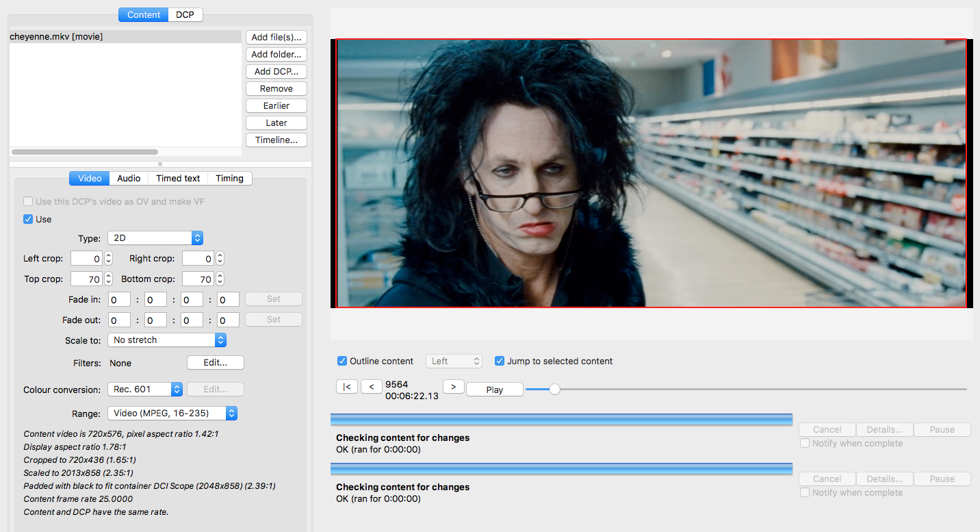Open the Colour conversion dropdown
The width and height of the screenshot is (980, 532).
pyautogui.click(x=145, y=389)
